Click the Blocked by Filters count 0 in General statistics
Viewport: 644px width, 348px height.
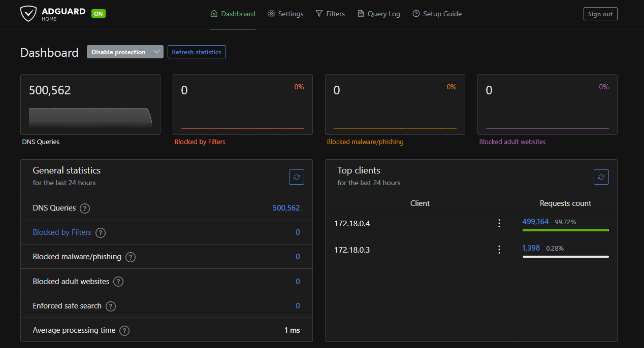tap(298, 232)
